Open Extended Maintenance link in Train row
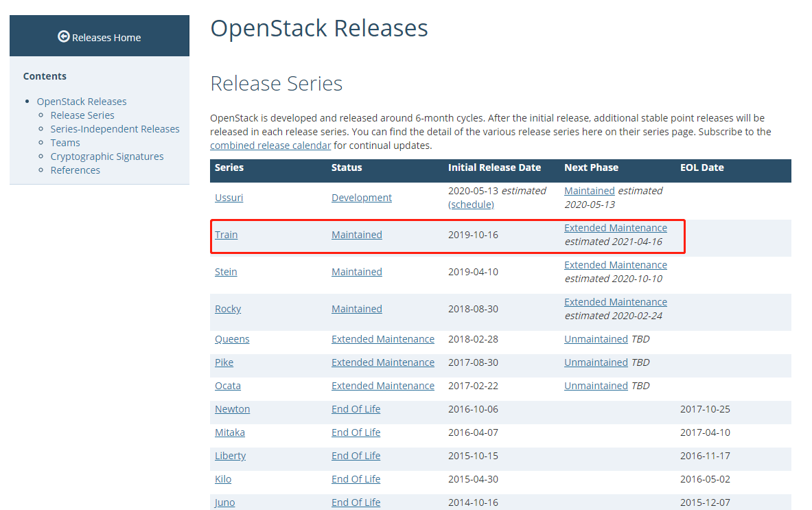Image resolution: width=812 pixels, height=510 pixels. (x=616, y=228)
